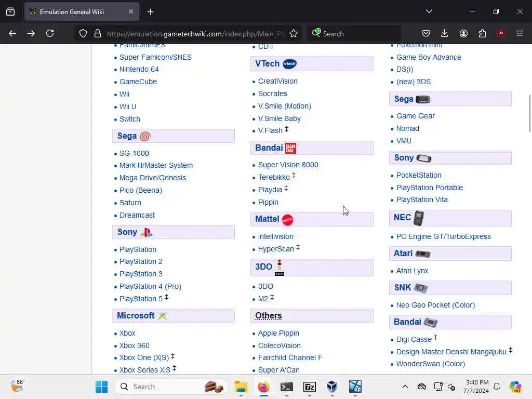Reload the current page
This screenshot has height=399, width=532.
50,33
